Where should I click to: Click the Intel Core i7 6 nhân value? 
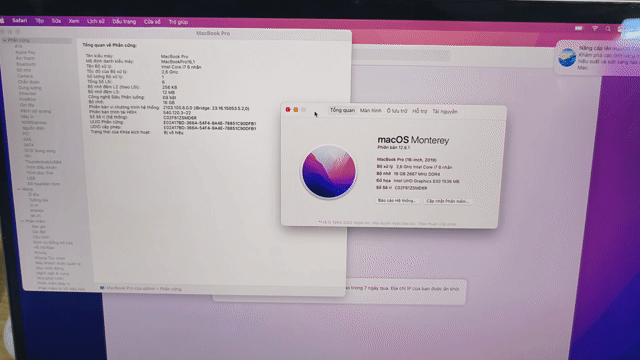point(181,67)
